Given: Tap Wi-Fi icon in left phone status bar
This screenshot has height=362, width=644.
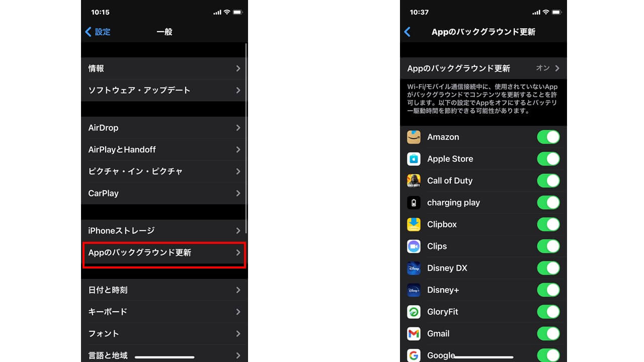Looking at the screenshot, I should 227,12.
